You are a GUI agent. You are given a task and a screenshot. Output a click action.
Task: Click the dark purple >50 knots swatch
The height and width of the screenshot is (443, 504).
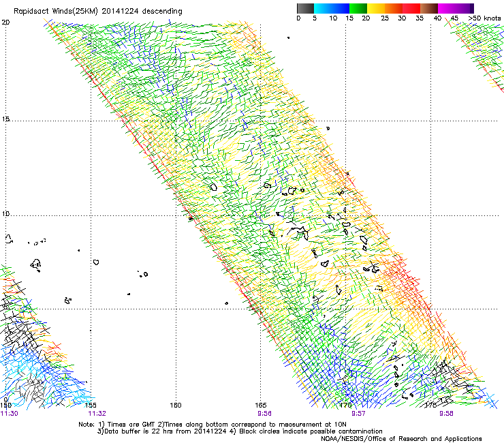click(x=472, y=8)
